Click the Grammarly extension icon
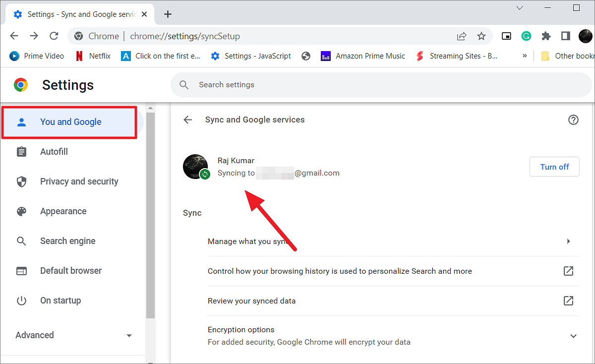The height and width of the screenshot is (364, 595). tap(526, 36)
